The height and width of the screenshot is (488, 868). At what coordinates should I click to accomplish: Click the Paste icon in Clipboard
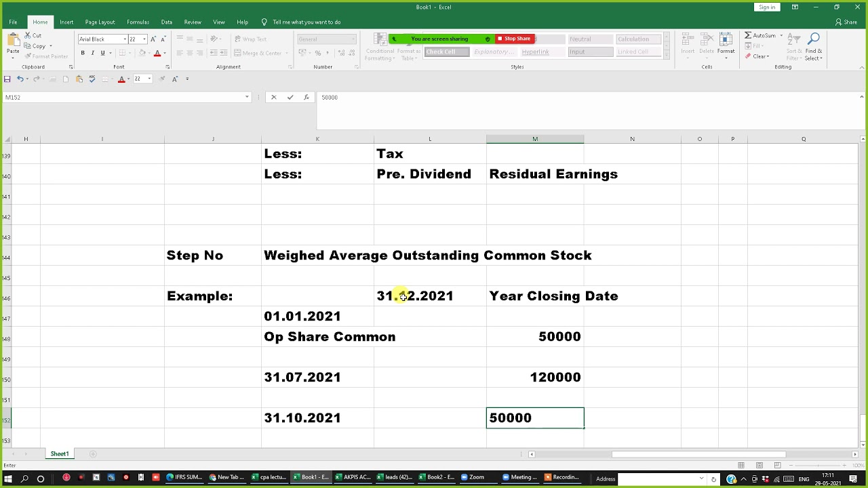(13, 40)
